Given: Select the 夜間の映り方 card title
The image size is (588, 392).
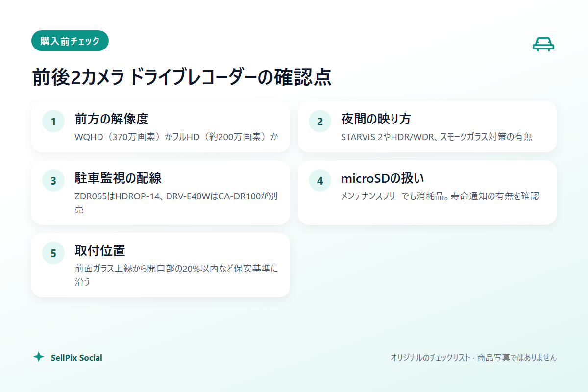Looking at the screenshot, I should [x=376, y=119].
